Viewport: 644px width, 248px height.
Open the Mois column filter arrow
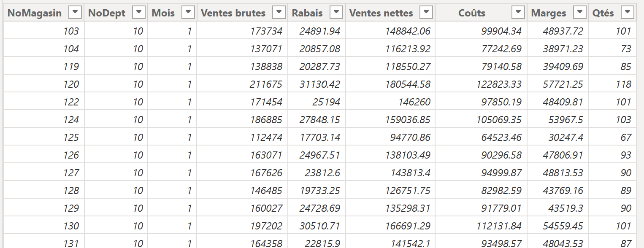click(188, 13)
